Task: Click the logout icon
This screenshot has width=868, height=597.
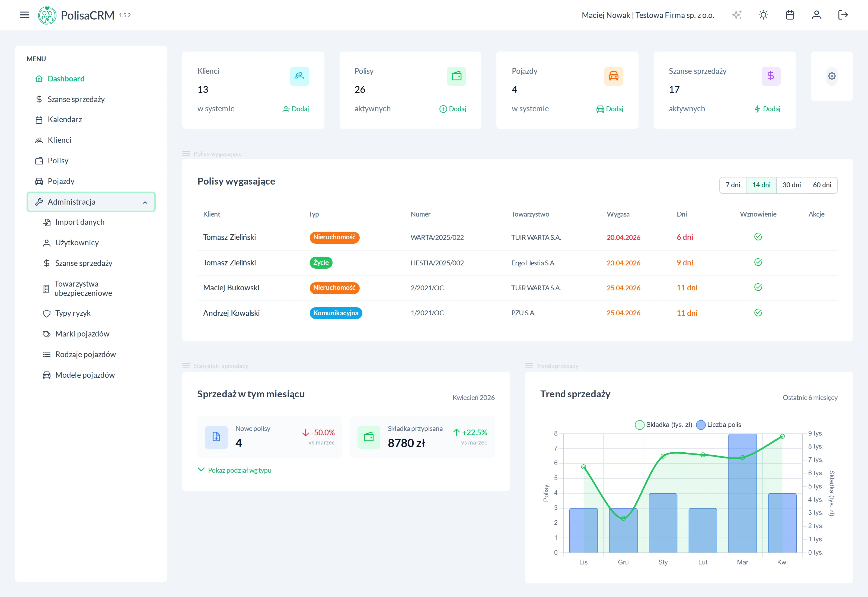Action: pyautogui.click(x=843, y=15)
